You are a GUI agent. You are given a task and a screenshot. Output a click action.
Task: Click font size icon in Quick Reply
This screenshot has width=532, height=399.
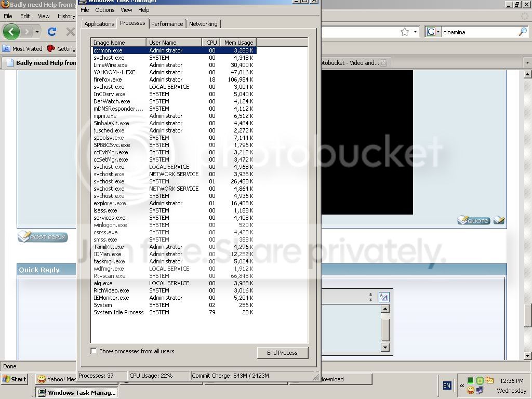tap(384, 297)
